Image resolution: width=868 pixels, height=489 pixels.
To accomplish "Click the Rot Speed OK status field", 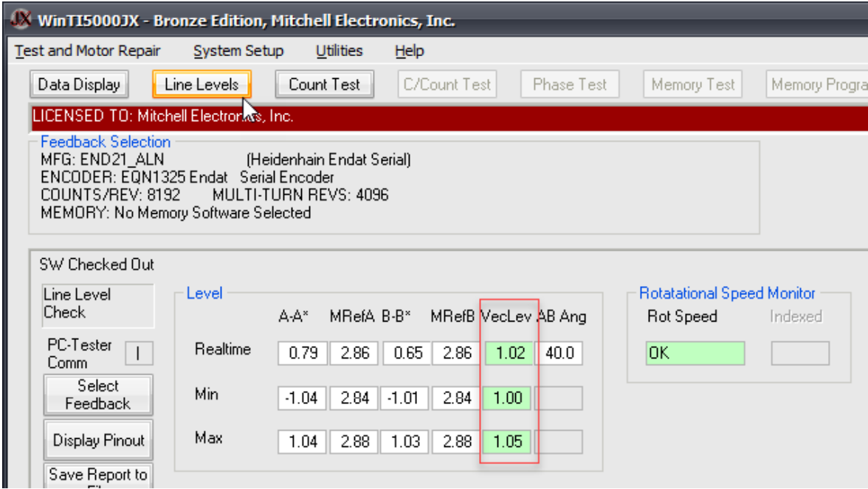I will [x=695, y=354].
